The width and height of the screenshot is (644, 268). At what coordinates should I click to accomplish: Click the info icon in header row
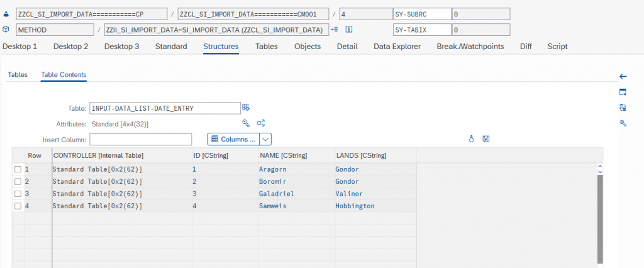[x=350, y=30]
